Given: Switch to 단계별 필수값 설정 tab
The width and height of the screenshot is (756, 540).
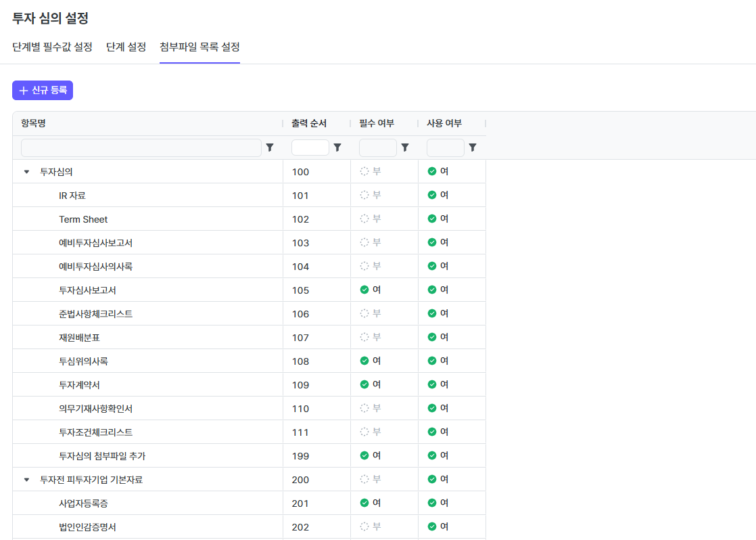Looking at the screenshot, I should point(52,47).
